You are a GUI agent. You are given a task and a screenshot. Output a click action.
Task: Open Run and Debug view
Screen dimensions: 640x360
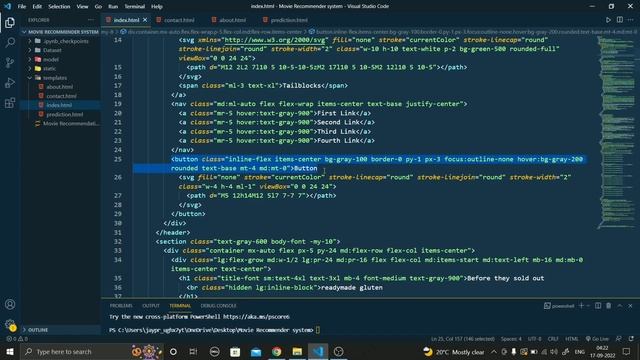point(10,82)
